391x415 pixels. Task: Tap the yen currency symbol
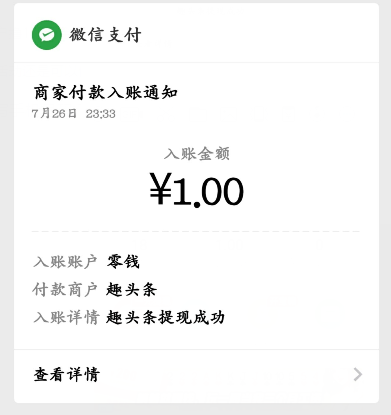tap(160, 189)
